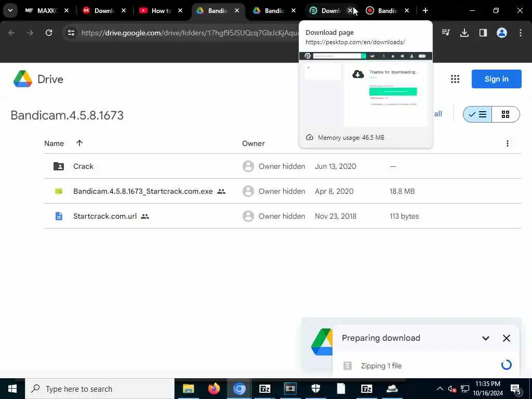The height and width of the screenshot is (399, 532).
Task: Open File Explorer from the taskbar
Action: (x=188, y=389)
